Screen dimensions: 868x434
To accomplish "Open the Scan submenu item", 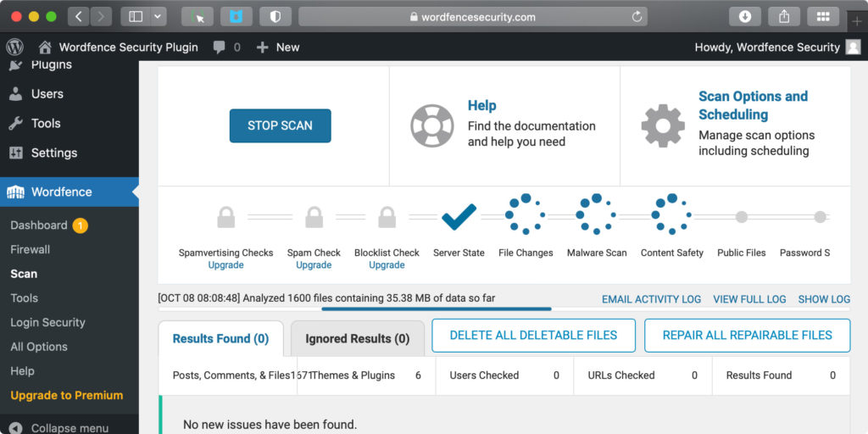I will [24, 274].
